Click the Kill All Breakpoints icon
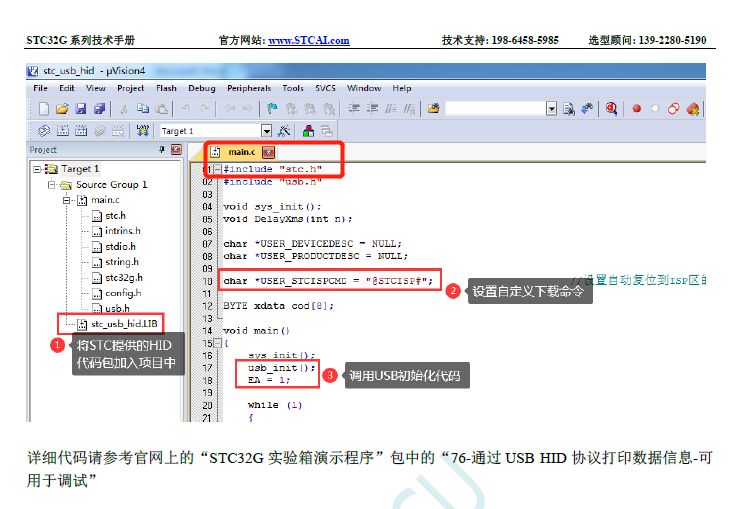 click(693, 109)
